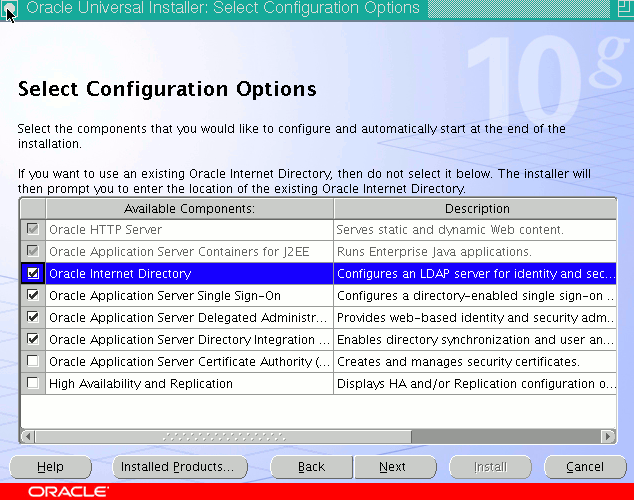The image size is (634, 500).
Task: Click 'Runs Enterprise Java applications.' description
Action: point(434,251)
